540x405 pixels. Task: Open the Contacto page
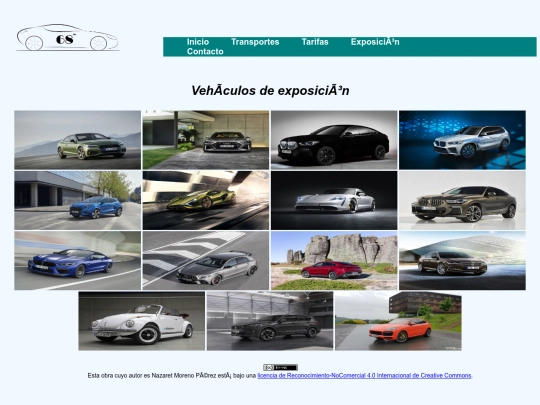click(x=205, y=51)
